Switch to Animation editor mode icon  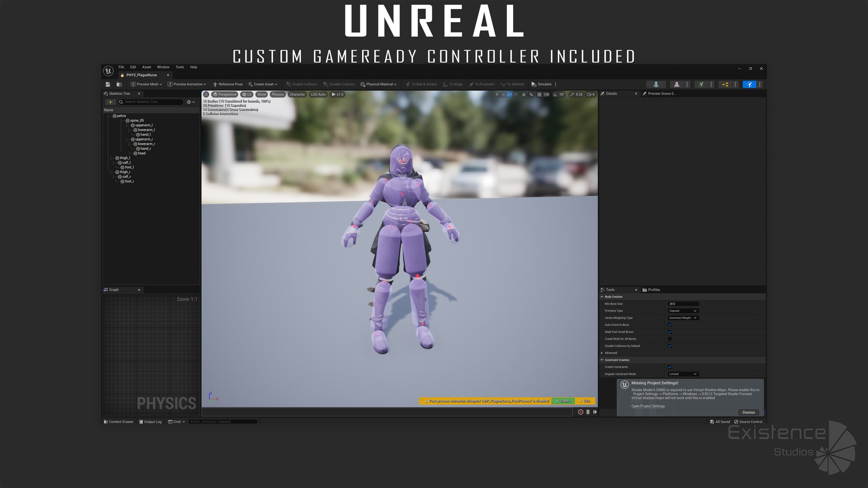(x=701, y=84)
